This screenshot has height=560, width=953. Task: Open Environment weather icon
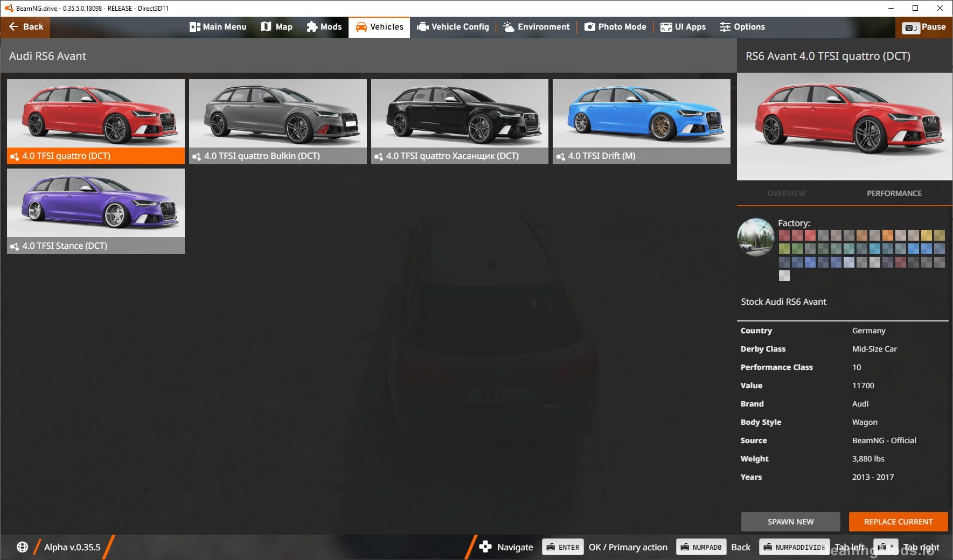[x=509, y=27]
